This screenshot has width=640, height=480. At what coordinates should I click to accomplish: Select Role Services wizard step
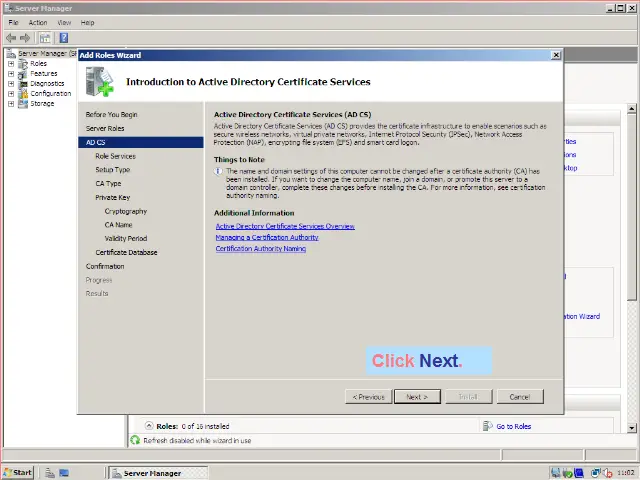pos(116,156)
